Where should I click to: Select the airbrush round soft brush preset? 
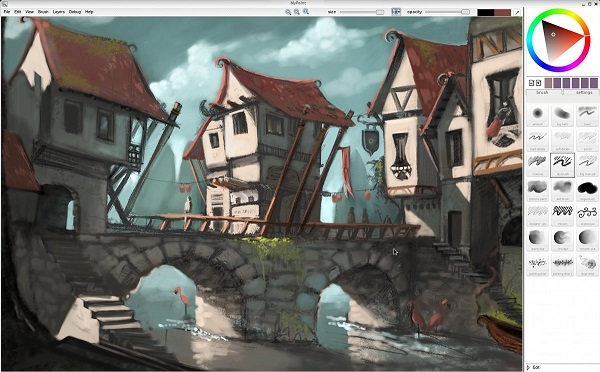pyautogui.click(x=538, y=115)
